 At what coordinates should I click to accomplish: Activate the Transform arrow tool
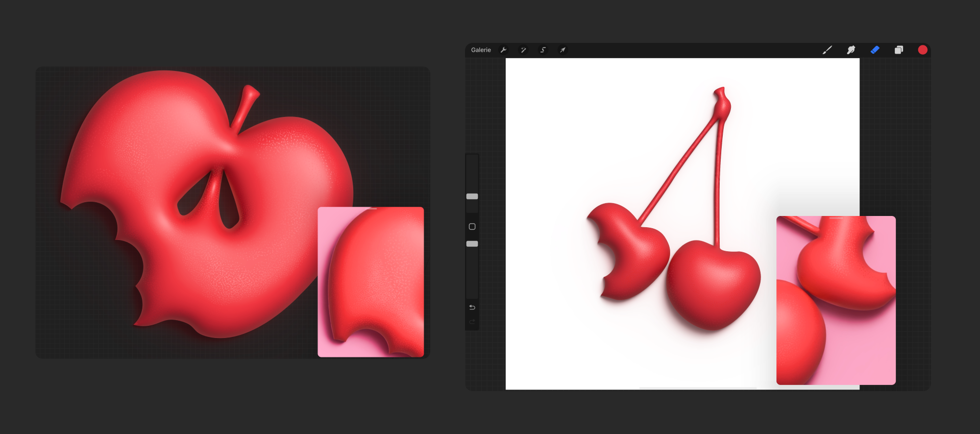(562, 50)
